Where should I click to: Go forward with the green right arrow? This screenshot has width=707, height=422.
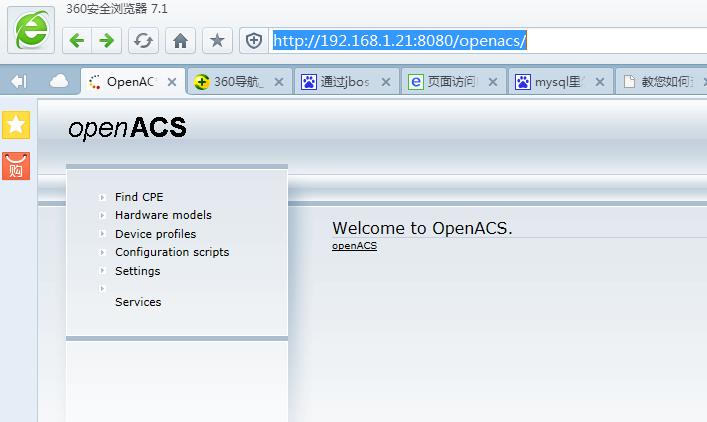pos(106,41)
